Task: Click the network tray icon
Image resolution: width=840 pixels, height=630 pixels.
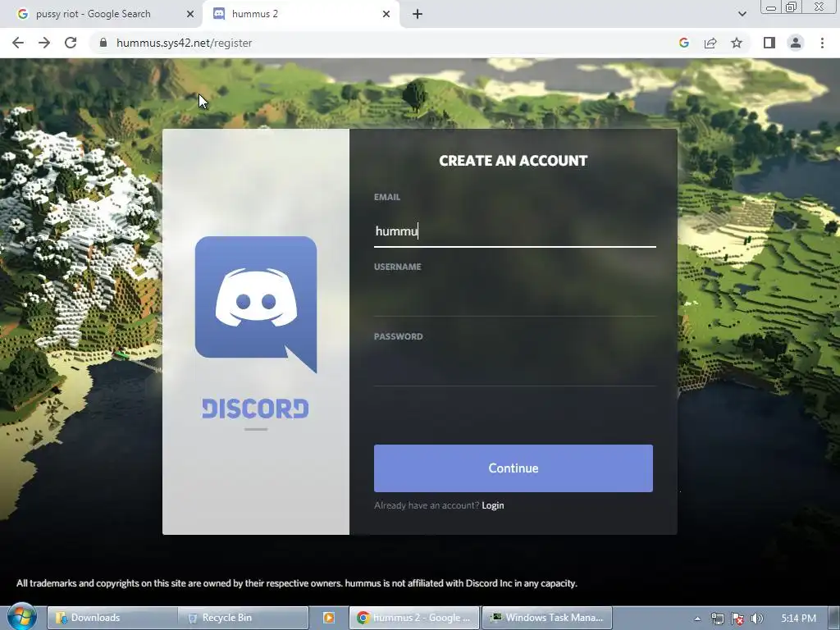Action: [x=717, y=619]
